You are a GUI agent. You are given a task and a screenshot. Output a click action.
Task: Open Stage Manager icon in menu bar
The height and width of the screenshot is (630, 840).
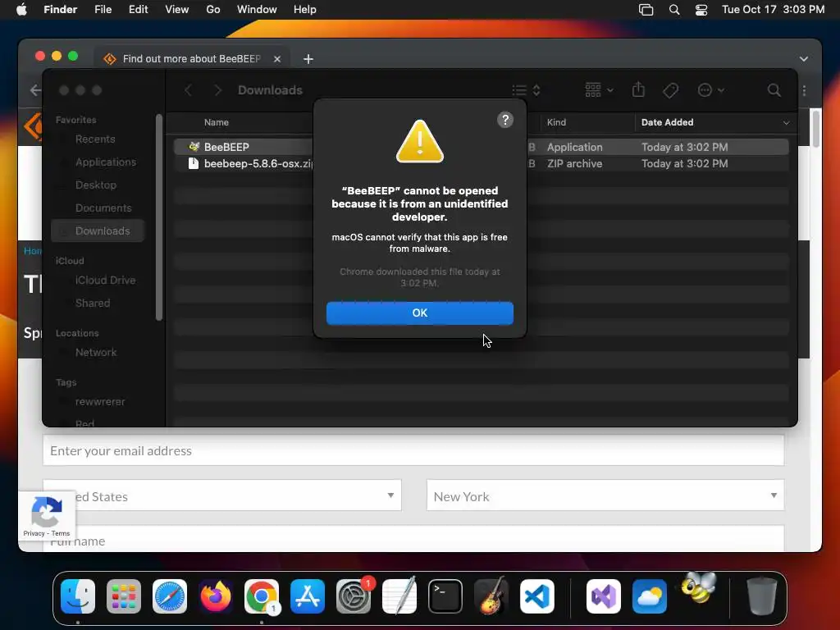tap(646, 10)
